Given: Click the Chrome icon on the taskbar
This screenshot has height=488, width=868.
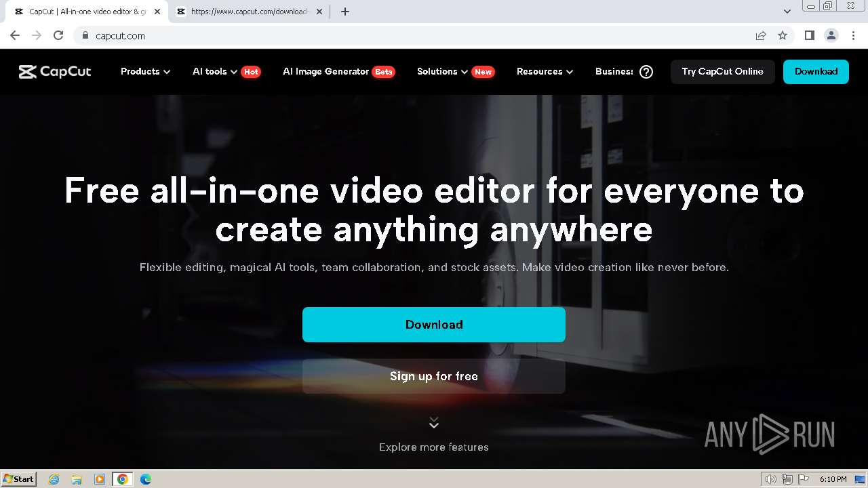Looking at the screenshot, I should pyautogui.click(x=123, y=479).
